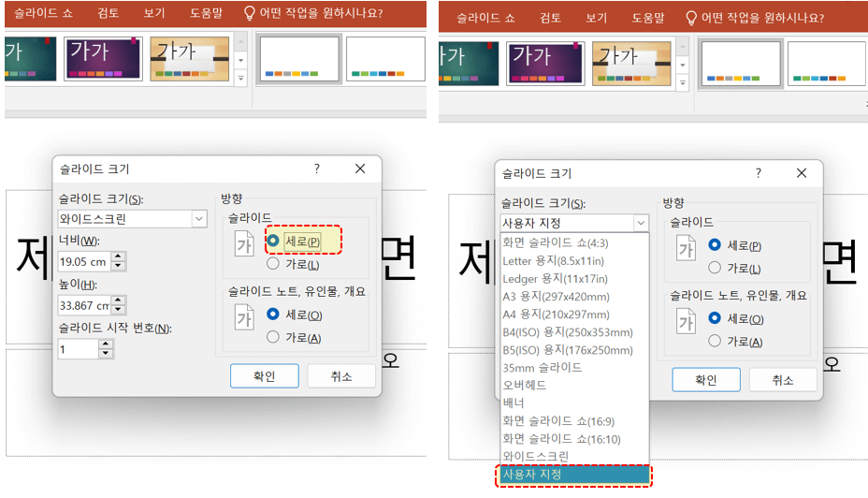Pick B4(ISO) 용지(250x353mm) from the list
Image resolution: width=868 pixels, height=498 pixels.
coord(574,331)
